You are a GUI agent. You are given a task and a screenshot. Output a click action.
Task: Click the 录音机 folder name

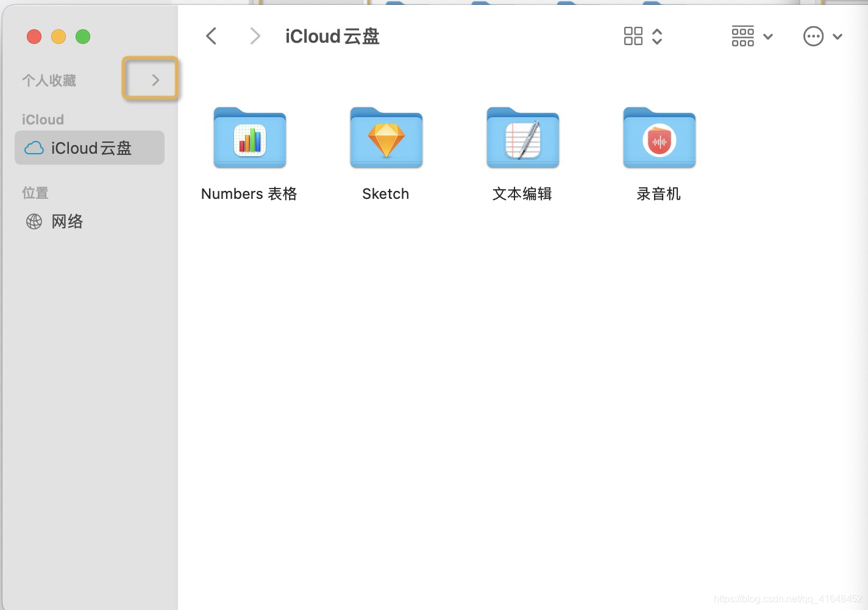coord(659,194)
